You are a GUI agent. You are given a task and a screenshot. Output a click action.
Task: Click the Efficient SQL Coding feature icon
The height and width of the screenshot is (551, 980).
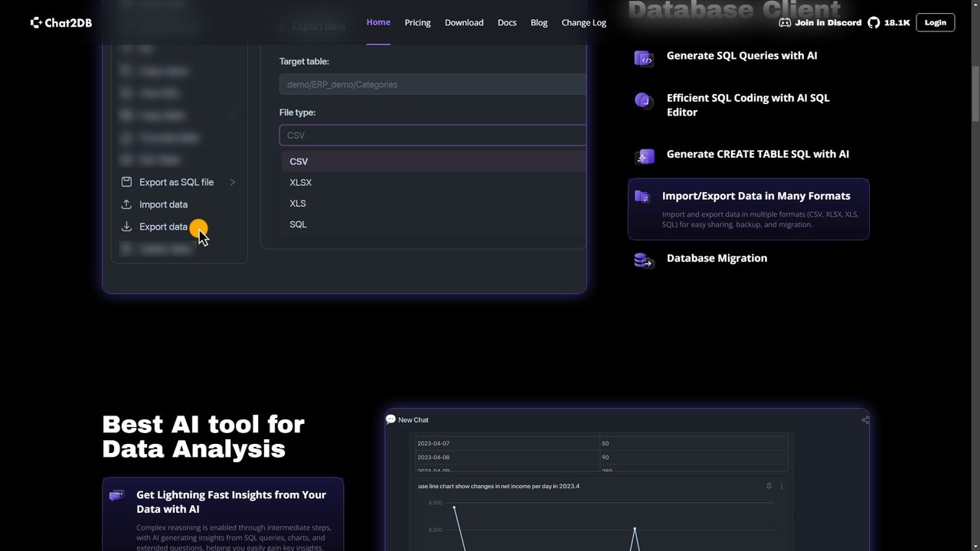tap(642, 100)
